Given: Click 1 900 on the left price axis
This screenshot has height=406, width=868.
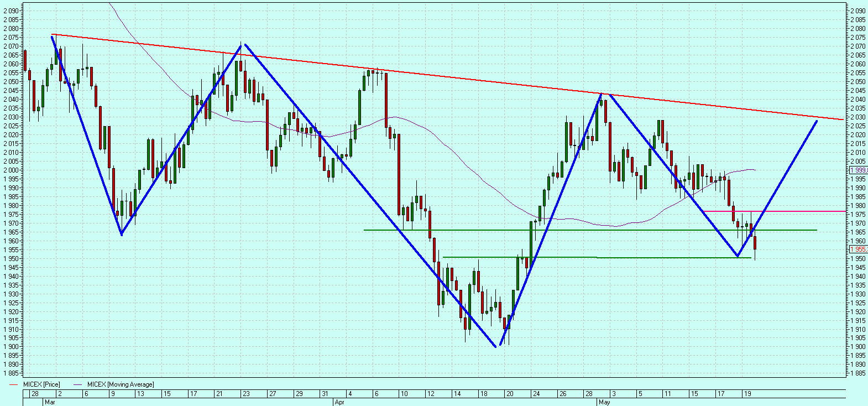Looking at the screenshot, I should [x=11, y=347].
